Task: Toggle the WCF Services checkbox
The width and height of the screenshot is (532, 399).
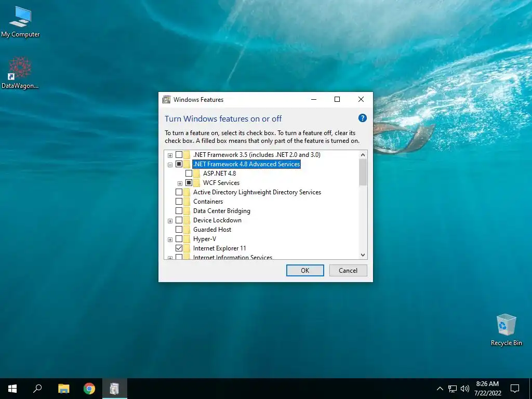Action: click(x=189, y=183)
